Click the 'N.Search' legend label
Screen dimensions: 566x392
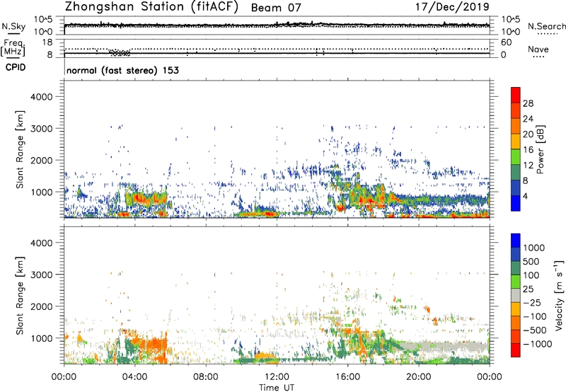point(546,26)
